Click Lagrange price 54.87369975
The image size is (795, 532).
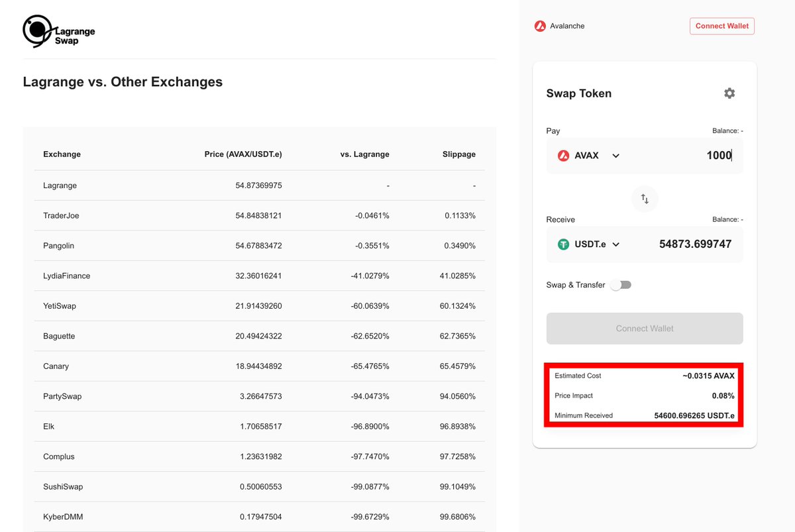point(258,186)
